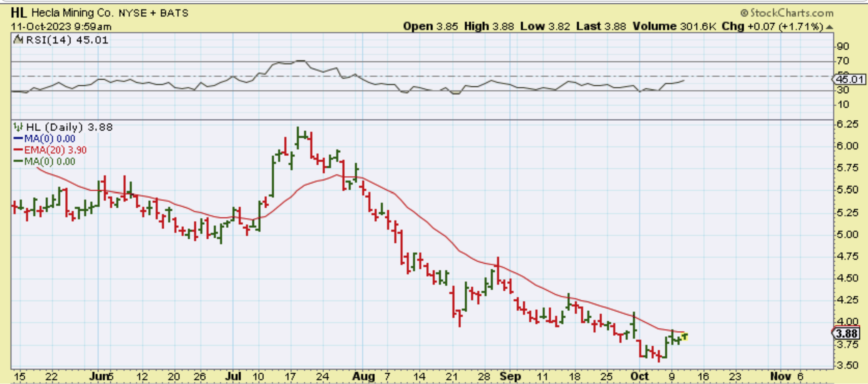Click the yellow-highlighted latest price bar
The height and width of the screenshot is (384, 868).
tap(684, 337)
